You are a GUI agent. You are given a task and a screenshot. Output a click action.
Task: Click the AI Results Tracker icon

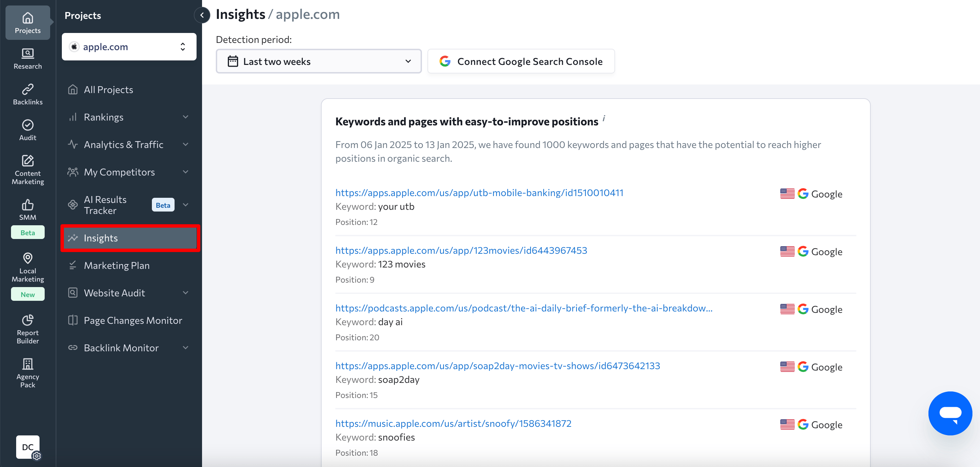73,205
